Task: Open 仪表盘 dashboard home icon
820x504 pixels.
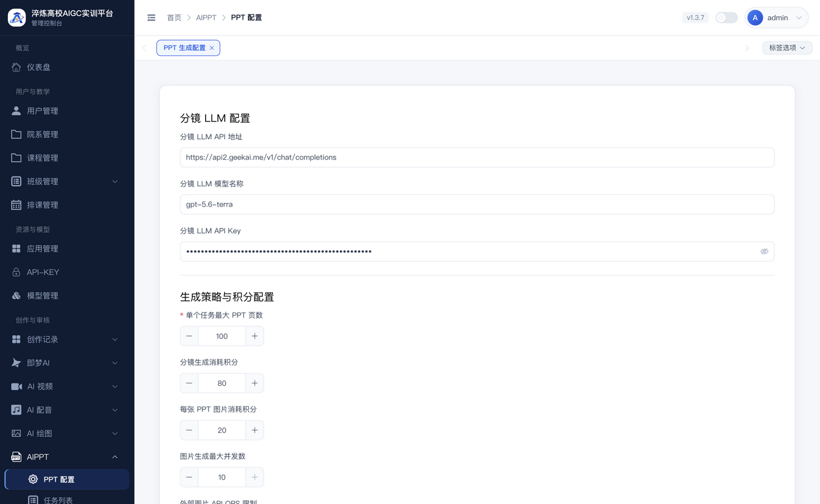Action: click(16, 67)
